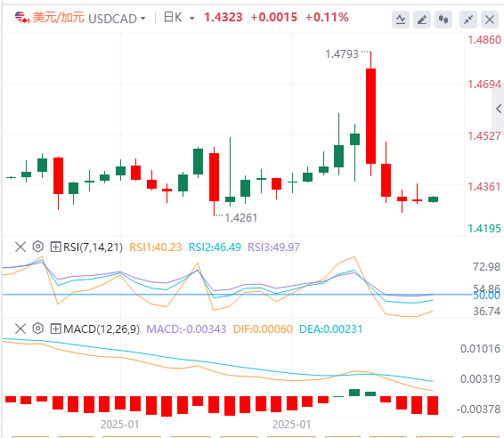Click the last green candle on chart
Viewport: 504px width, 438px height.
tap(433, 199)
